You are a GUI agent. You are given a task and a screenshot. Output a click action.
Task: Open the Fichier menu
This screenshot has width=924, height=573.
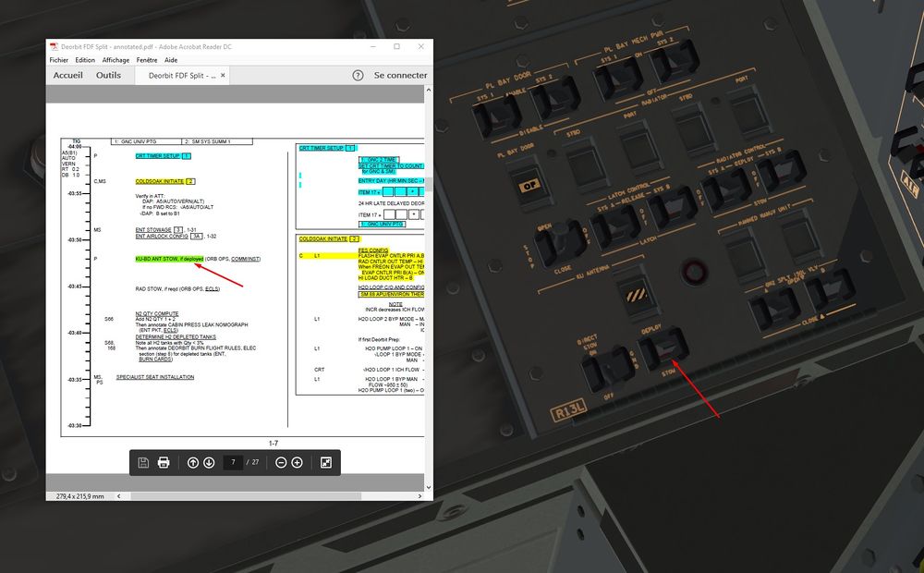[x=59, y=60]
